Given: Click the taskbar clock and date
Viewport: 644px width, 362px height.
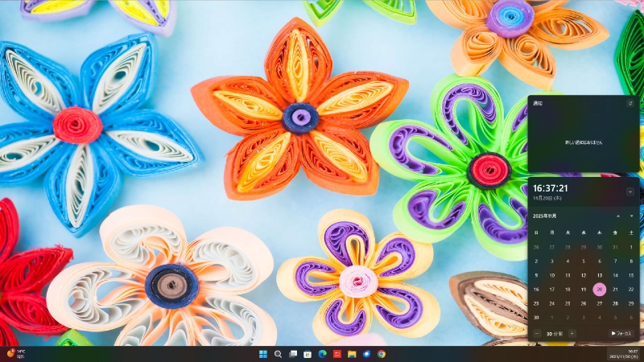Looking at the screenshot, I should pyautogui.click(x=623, y=354).
